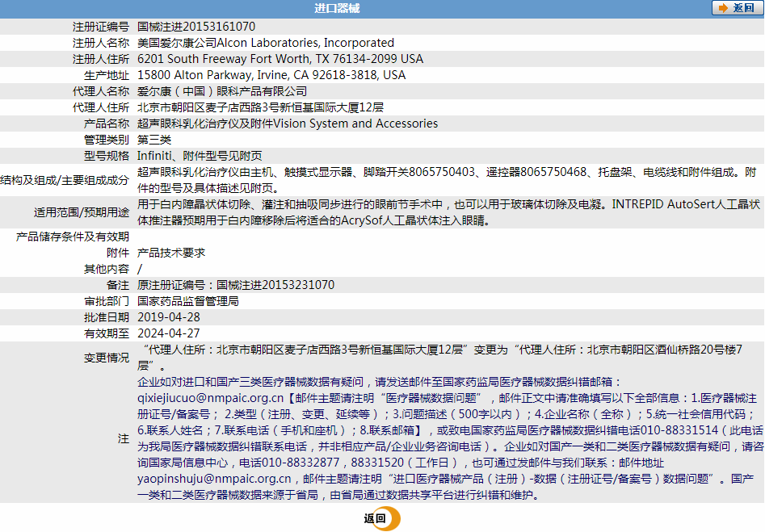The image size is (765, 532).
Task: Click the 其他内容 slash value
Action: click(140, 269)
